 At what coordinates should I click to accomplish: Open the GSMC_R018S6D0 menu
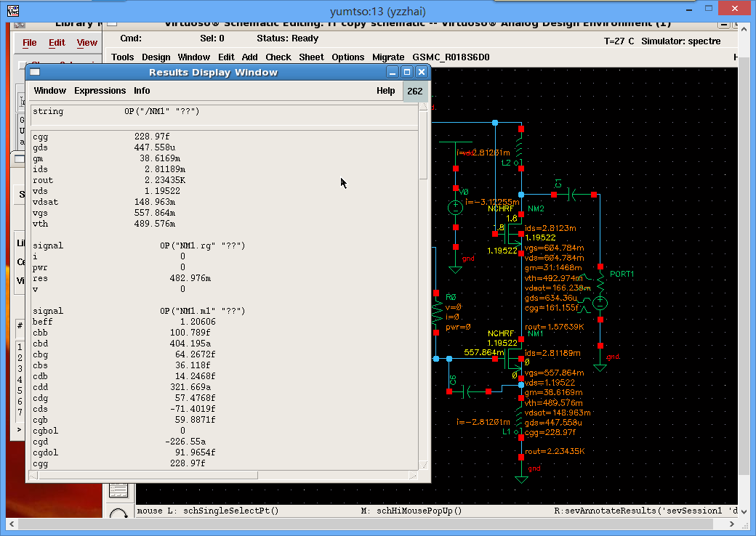point(451,57)
